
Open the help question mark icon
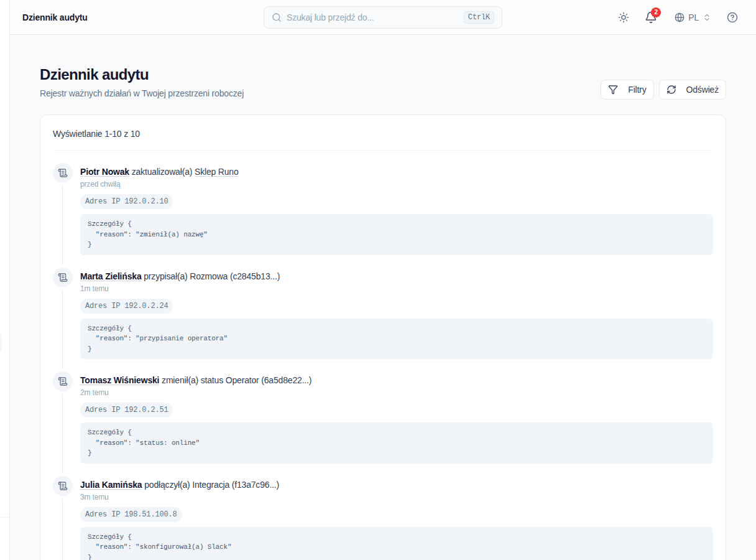732,17
